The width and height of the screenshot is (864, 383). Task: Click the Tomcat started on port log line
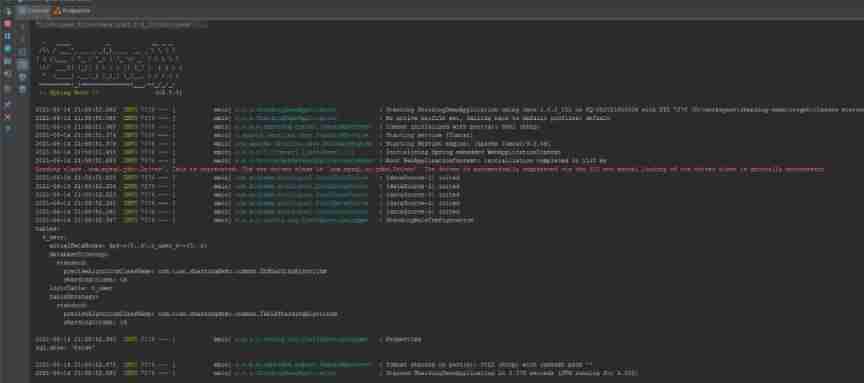tap(313, 364)
